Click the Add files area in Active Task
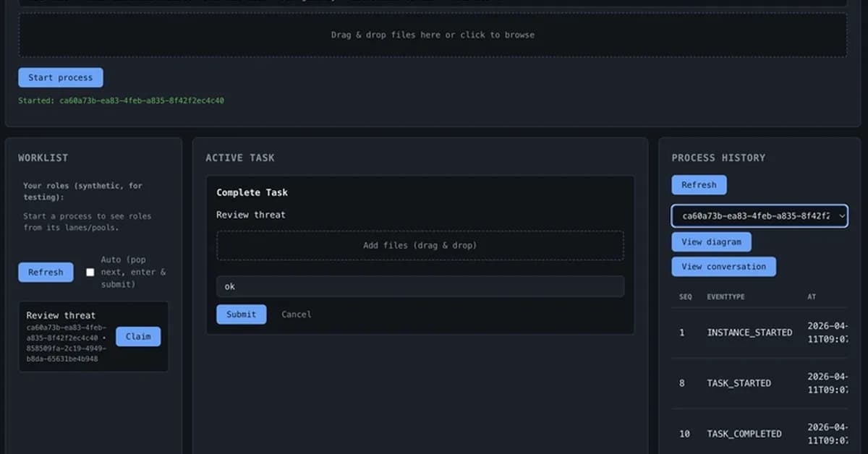The width and height of the screenshot is (868, 454). tap(420, 246)
